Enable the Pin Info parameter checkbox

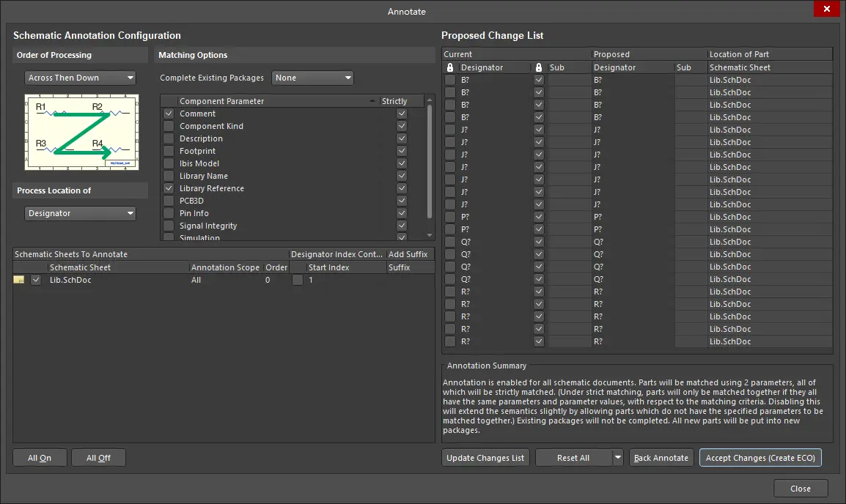[169, 213]
